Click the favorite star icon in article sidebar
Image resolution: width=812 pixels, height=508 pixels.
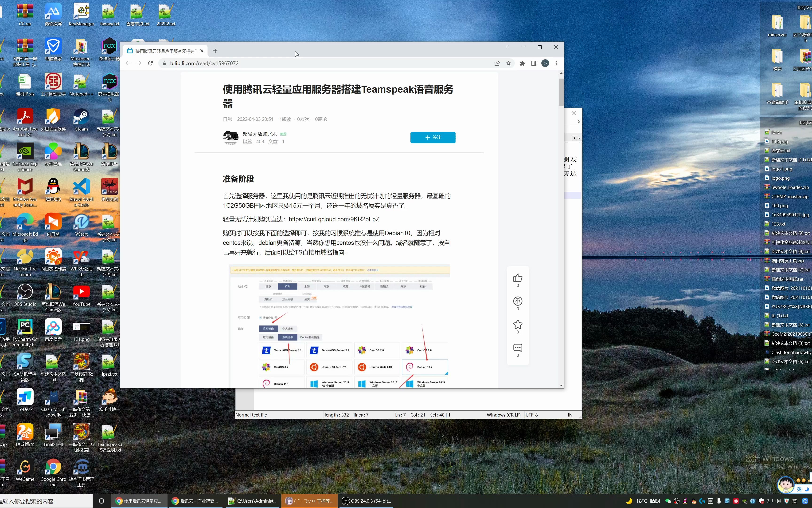[517, 324]
